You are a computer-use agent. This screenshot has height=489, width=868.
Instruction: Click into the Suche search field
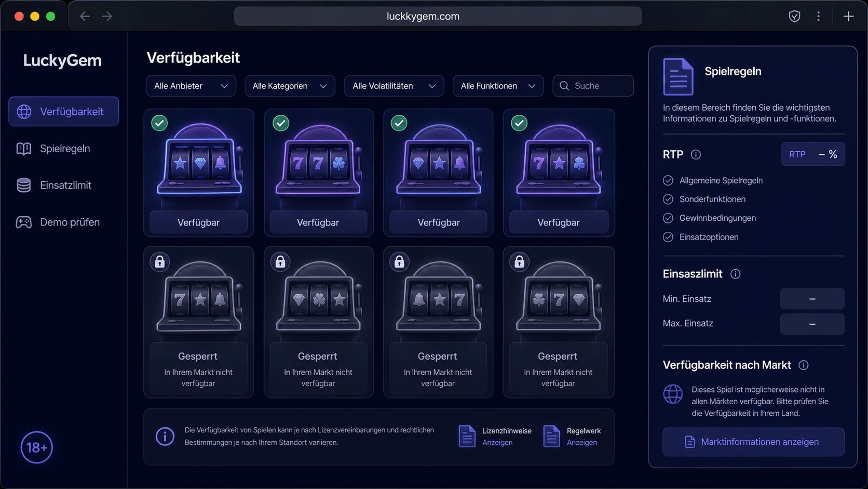click(x=593, y=86)
